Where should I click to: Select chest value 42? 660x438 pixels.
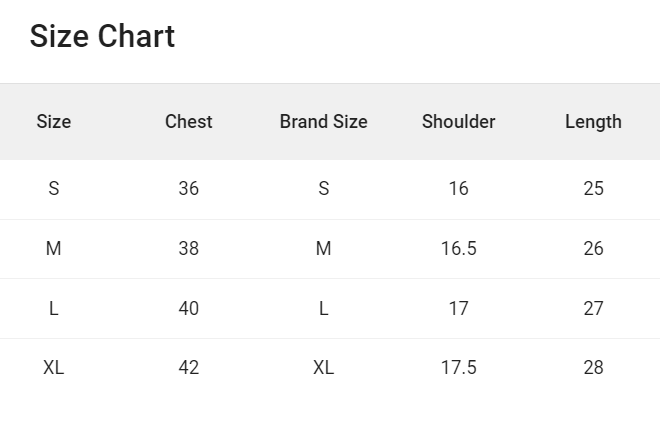(189, 368)
